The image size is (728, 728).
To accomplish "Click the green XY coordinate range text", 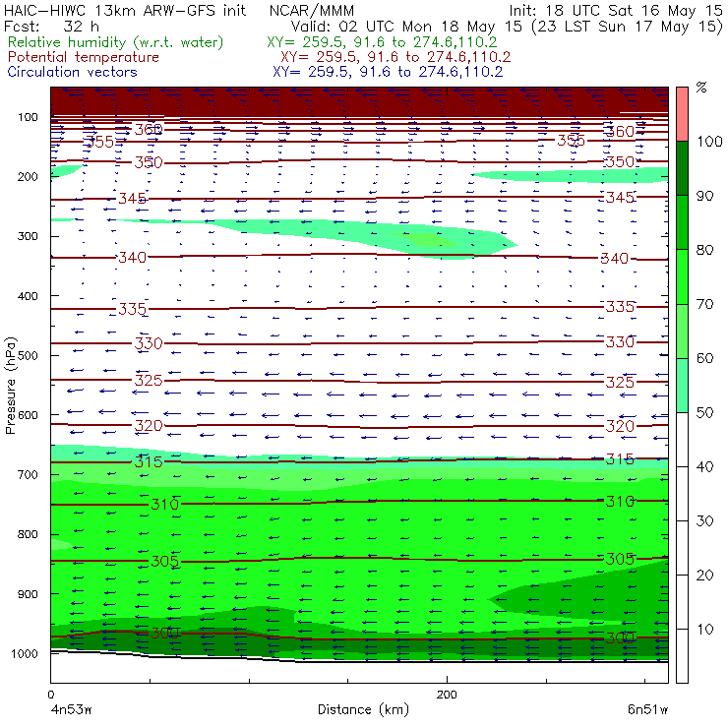I will pos(382,42).
